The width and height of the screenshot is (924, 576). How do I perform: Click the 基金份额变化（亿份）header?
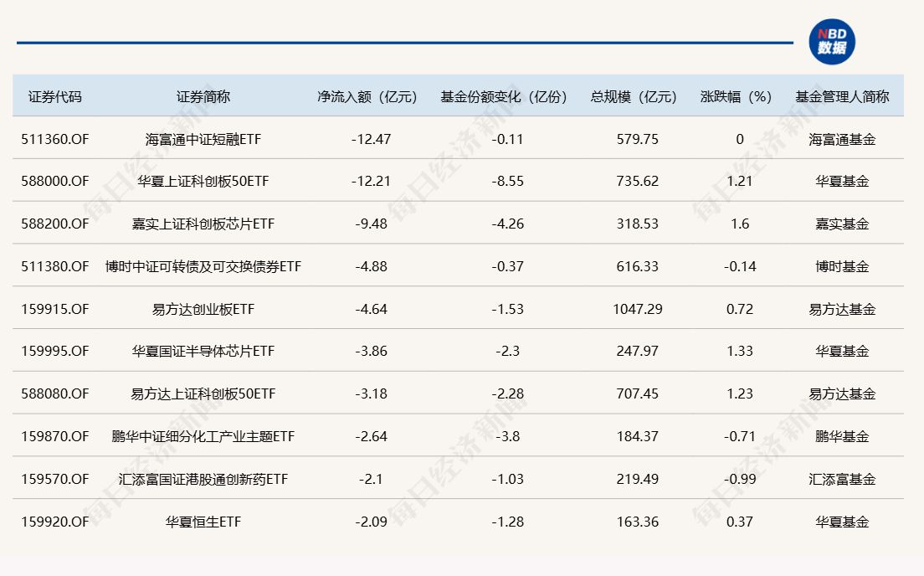coord(504,96)
